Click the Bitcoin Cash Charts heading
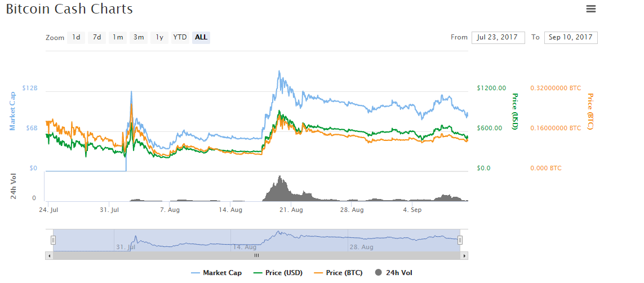 pyautogui.click(x=69, y=8)
